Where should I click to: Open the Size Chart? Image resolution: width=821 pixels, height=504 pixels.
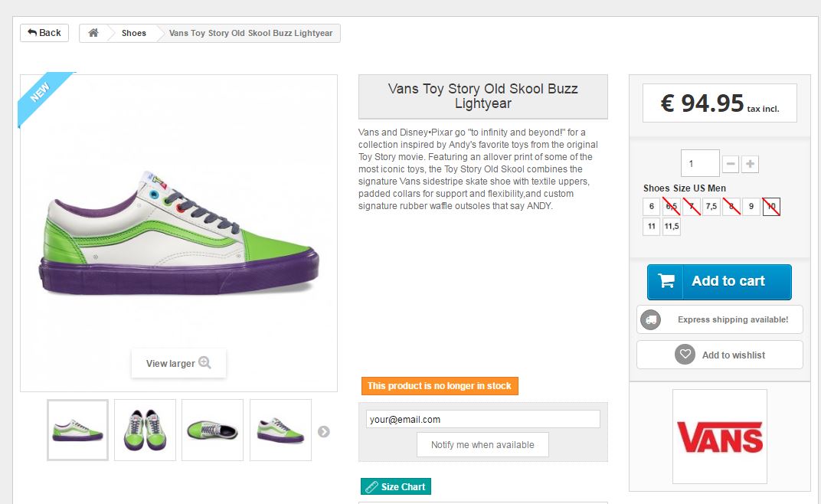coord(396,486)
